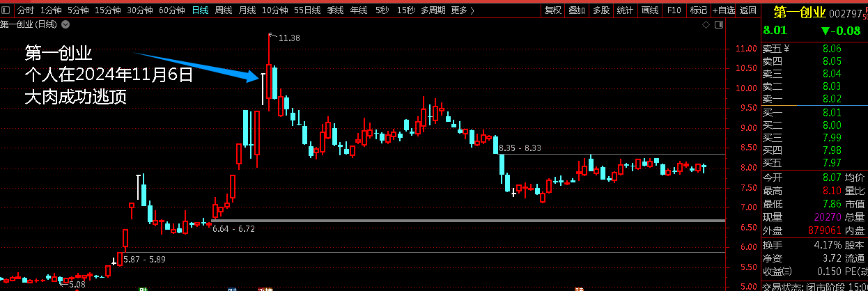Click the 11.38 peak price label

tap(289, 38)
